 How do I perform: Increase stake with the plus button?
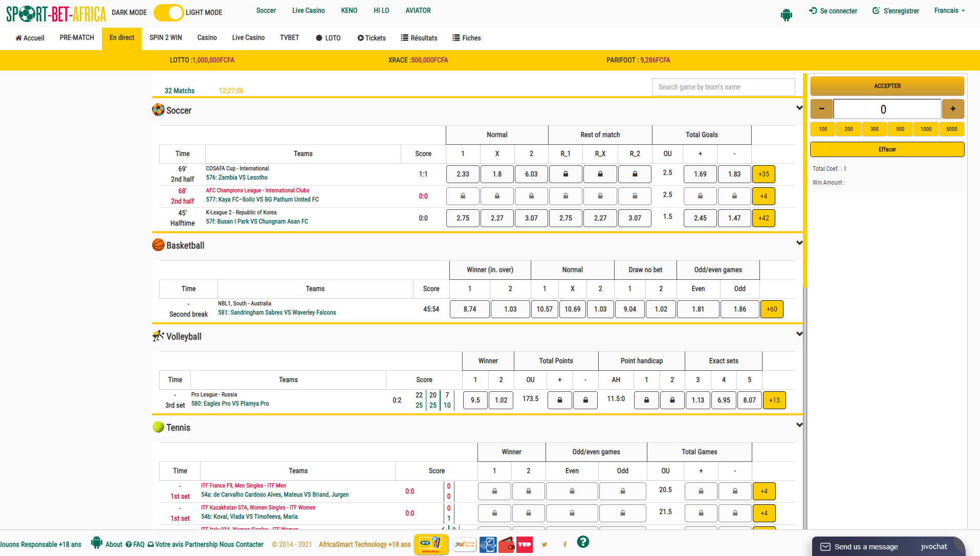click(x=952, y=109)
